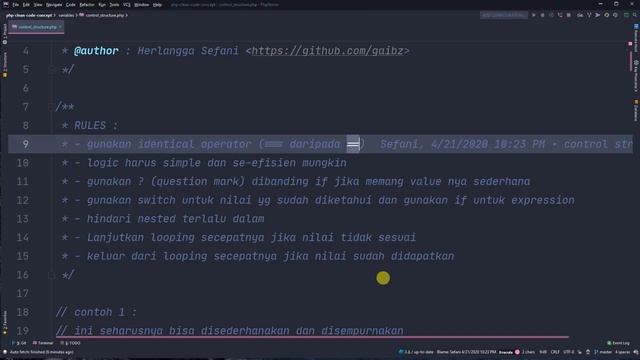Click line number 9 in the gutter
Viewport: 640px width, 360px height.
pos(26,144)
